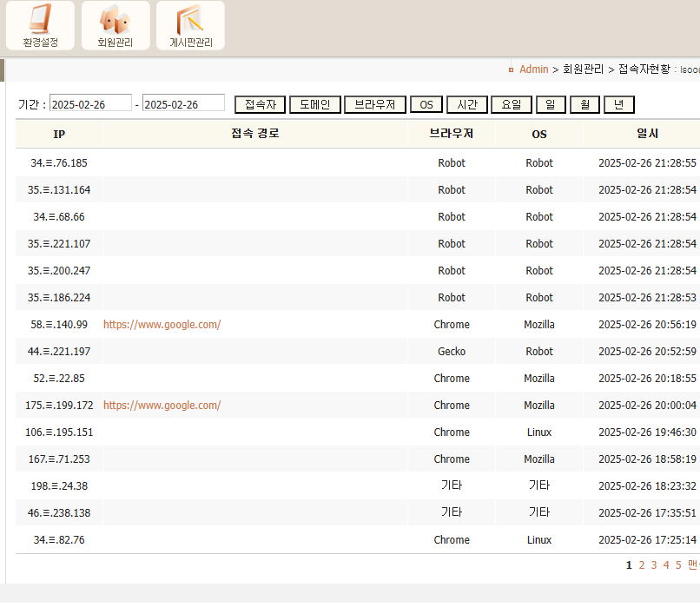Click Robot OS cell in 44.≡.221.197 row
The image size is (700, 614).
pyautogui.click(x=539, y=352)
